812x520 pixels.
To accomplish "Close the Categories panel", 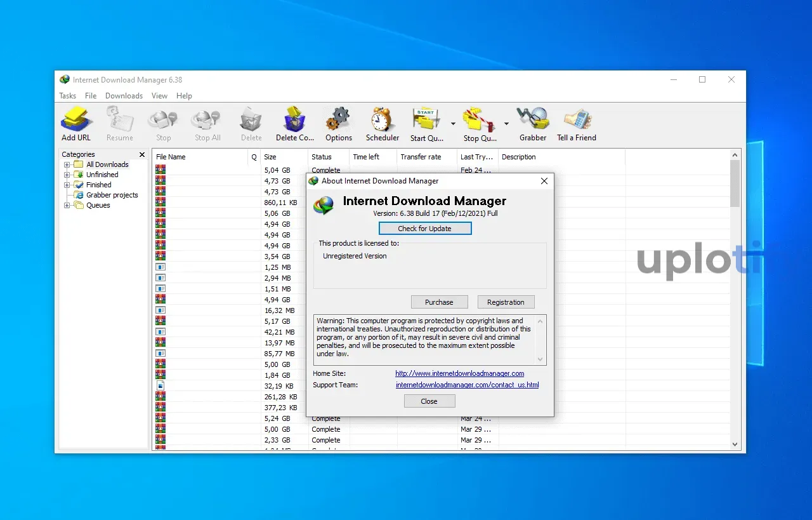I will 142,154.
